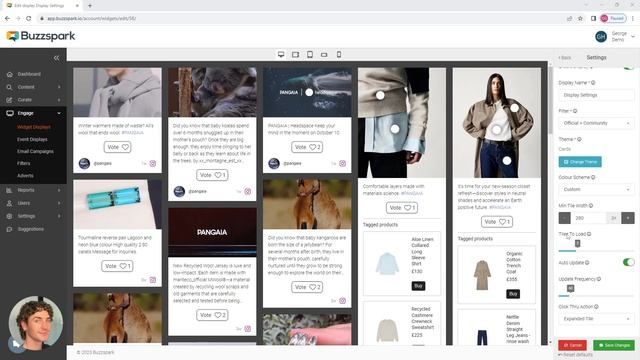Click Instagram icon on baby koalas card
The image size is (640, 360).
248,191
